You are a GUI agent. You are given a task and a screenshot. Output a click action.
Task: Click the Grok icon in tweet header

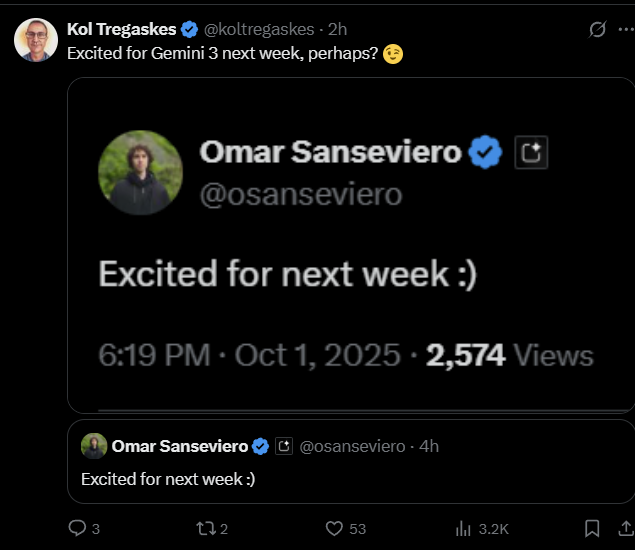[x=598, y=30]
